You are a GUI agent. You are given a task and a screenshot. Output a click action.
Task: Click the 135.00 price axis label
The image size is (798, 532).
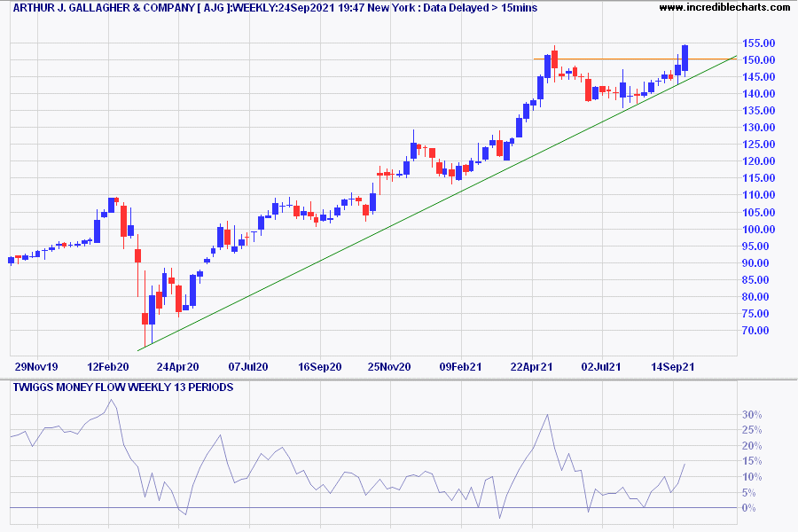pyautogui.click(x=759, y=111)
